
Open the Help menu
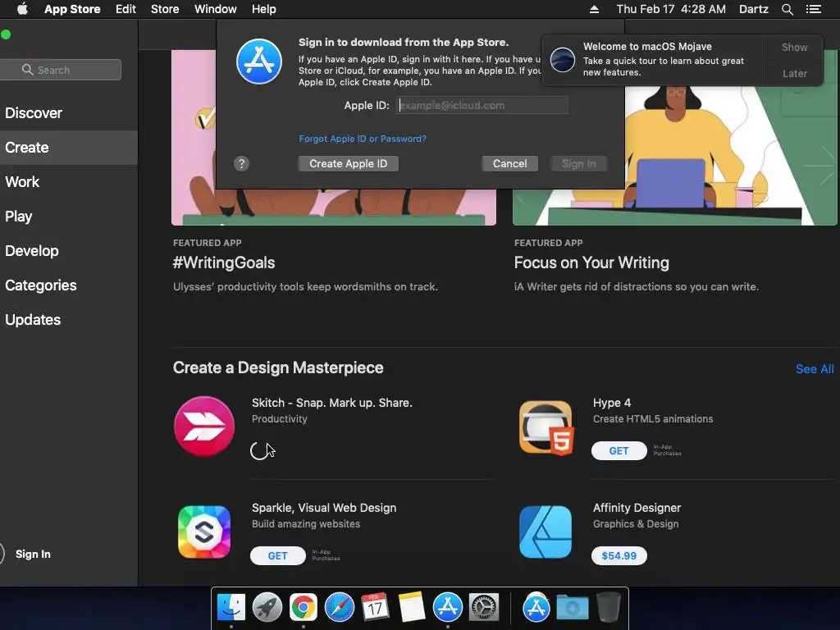click(x=264, y=9)
